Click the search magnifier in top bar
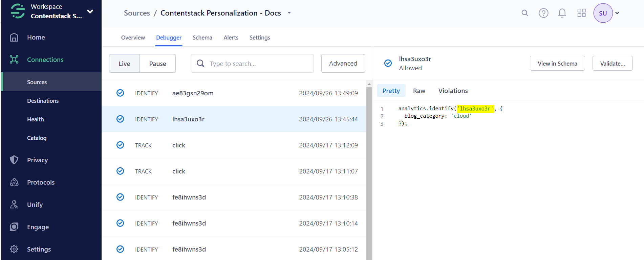The width and height of the screenshot is (644, 260). click(x=525, y=13)
